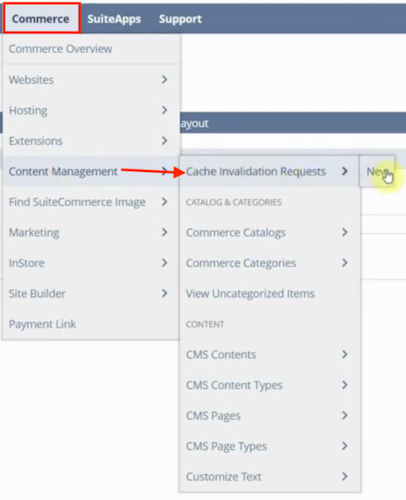Expand the Hosting submenu chevron

164,110
